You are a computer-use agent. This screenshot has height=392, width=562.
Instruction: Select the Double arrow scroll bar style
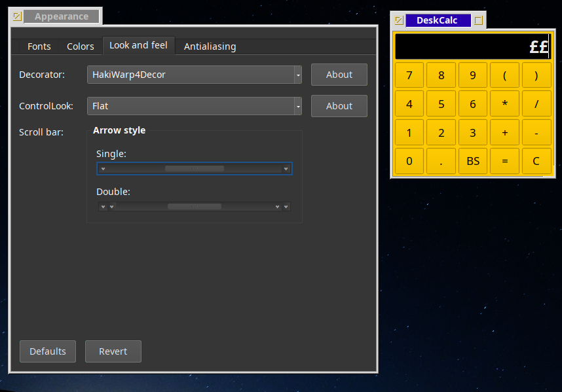point(194,207)
